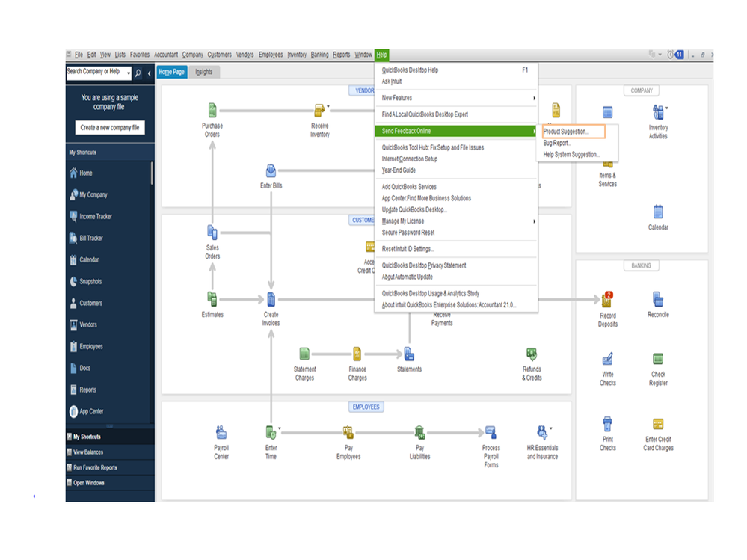The height and width of the screenshot is (560, 747).
Task: Open the Print Checks icon
Action: coord(607,424)
